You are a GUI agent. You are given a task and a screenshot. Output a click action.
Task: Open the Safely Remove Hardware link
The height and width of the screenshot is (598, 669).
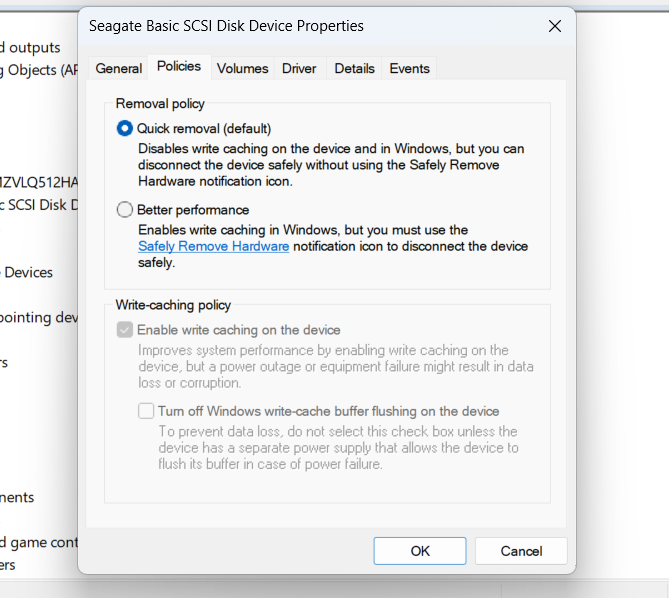[213, 246]
